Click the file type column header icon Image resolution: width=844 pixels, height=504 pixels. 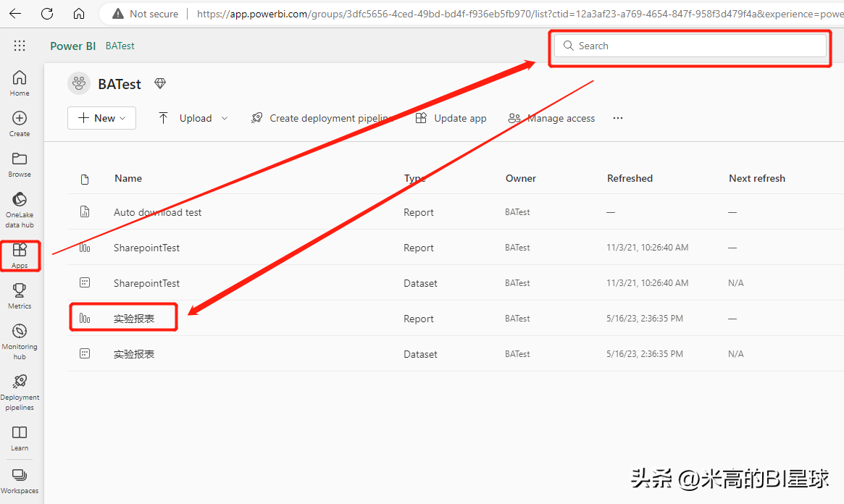[85, 179]
